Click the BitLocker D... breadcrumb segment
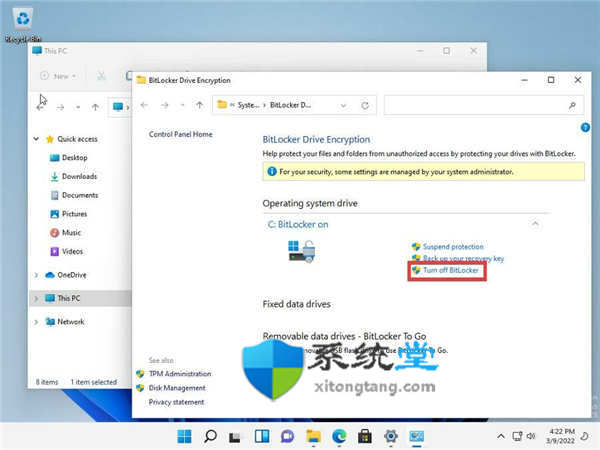The height and width of the screenshot is (450, 600). (x=290, y=105)
